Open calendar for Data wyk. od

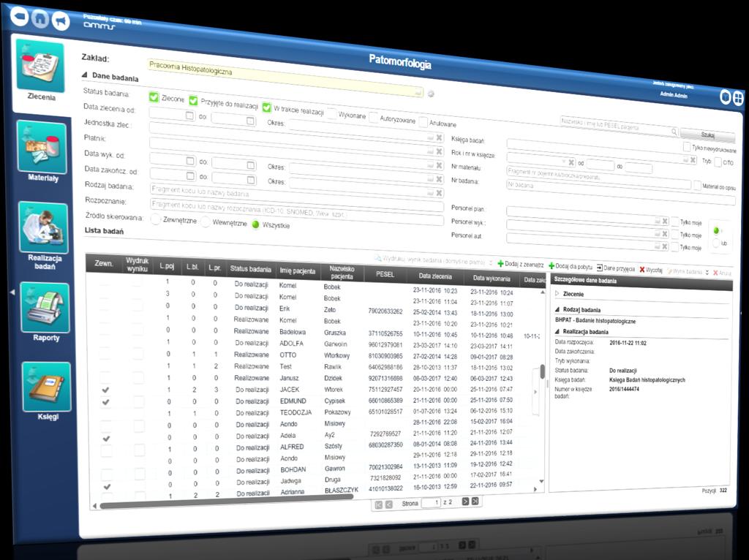[190, 160]
